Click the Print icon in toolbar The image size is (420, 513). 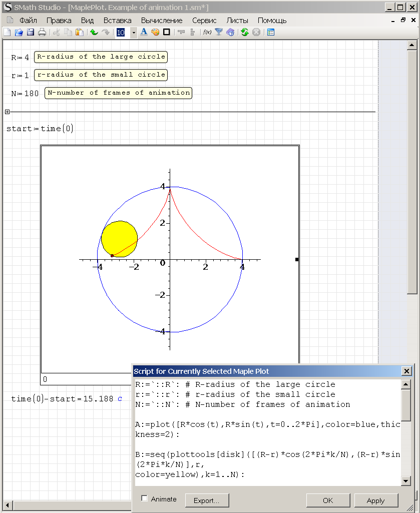[42, 33]
